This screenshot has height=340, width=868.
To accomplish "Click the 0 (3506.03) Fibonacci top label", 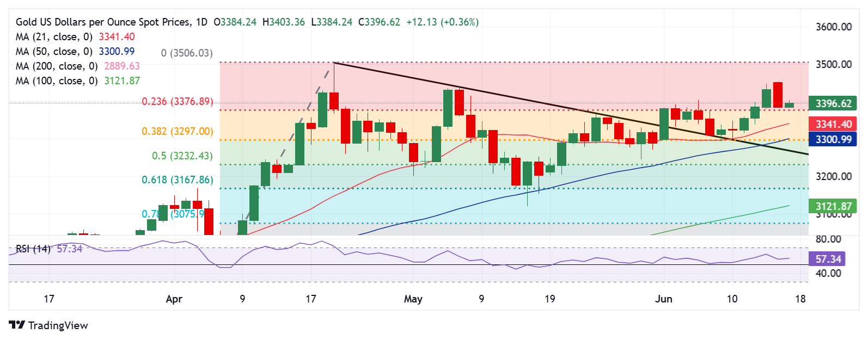I will point(187,53).
